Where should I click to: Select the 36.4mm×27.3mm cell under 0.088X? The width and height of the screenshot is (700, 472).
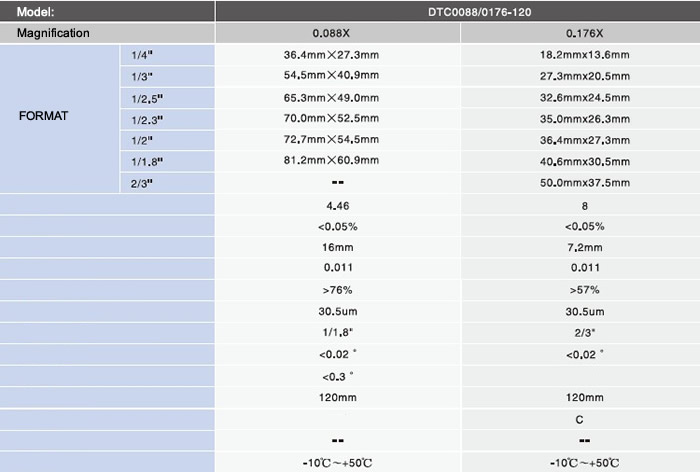click(x=338, y=55)
